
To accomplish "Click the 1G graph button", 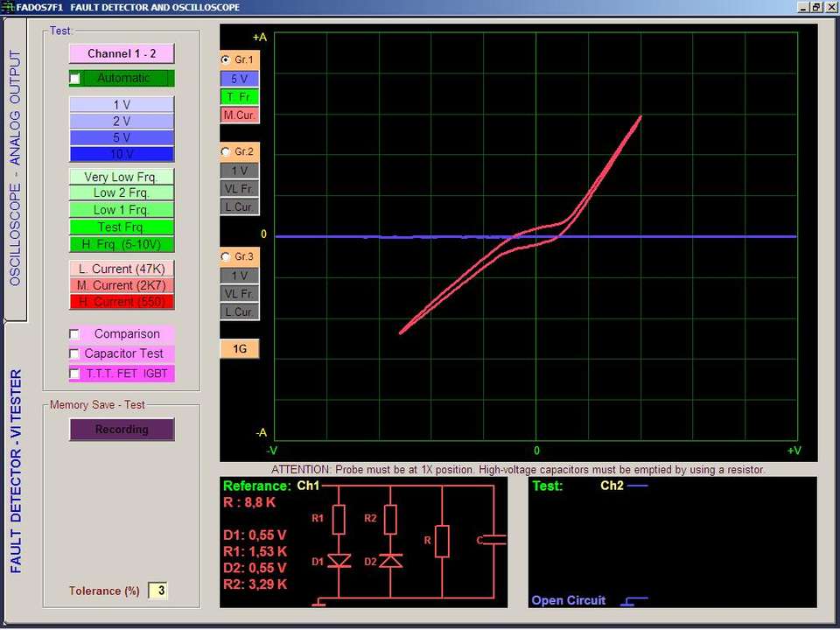I will point(239,349).
